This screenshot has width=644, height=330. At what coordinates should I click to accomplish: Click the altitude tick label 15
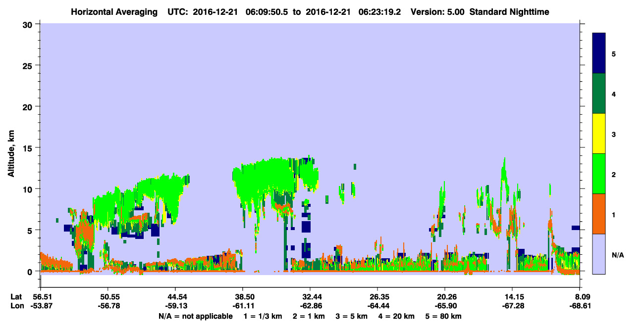click(29, 148)
